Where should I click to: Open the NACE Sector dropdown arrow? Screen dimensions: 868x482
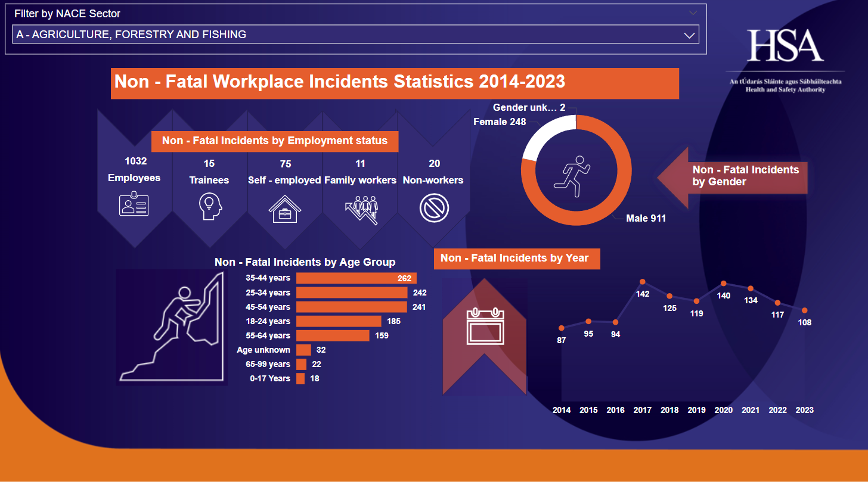tap(689, 35)
